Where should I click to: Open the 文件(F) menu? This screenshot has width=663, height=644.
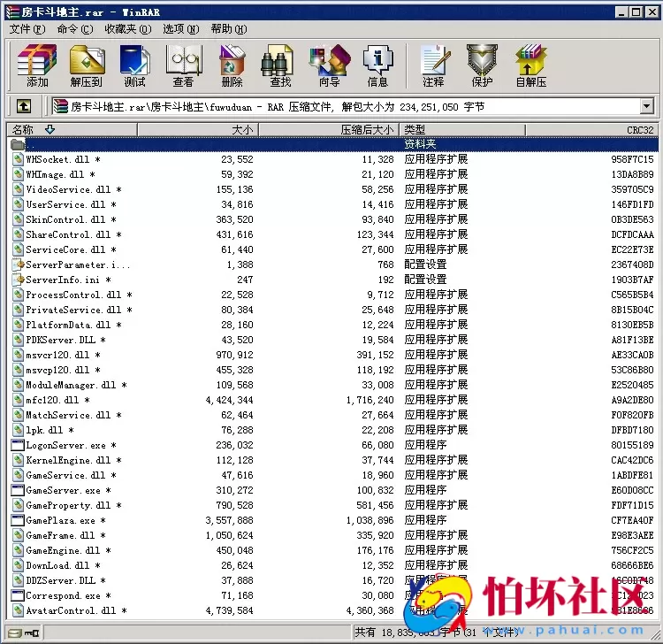point(27,29)
